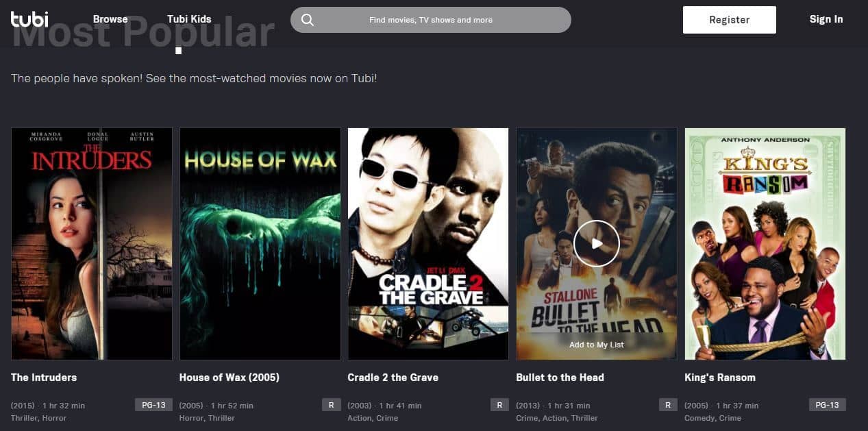The image size is (868, 431).
Task: Click the search magnifier icon
Action: coord(308,20)
